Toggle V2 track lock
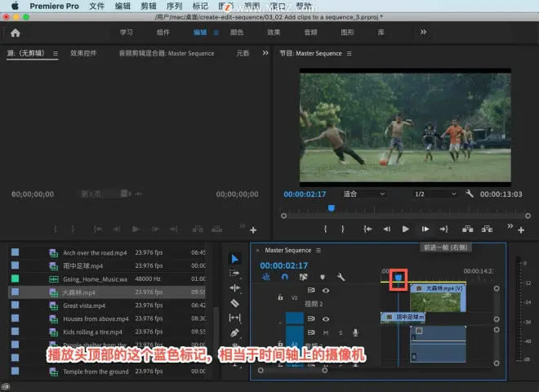This screenshot has width=539, height=392. 280,297
